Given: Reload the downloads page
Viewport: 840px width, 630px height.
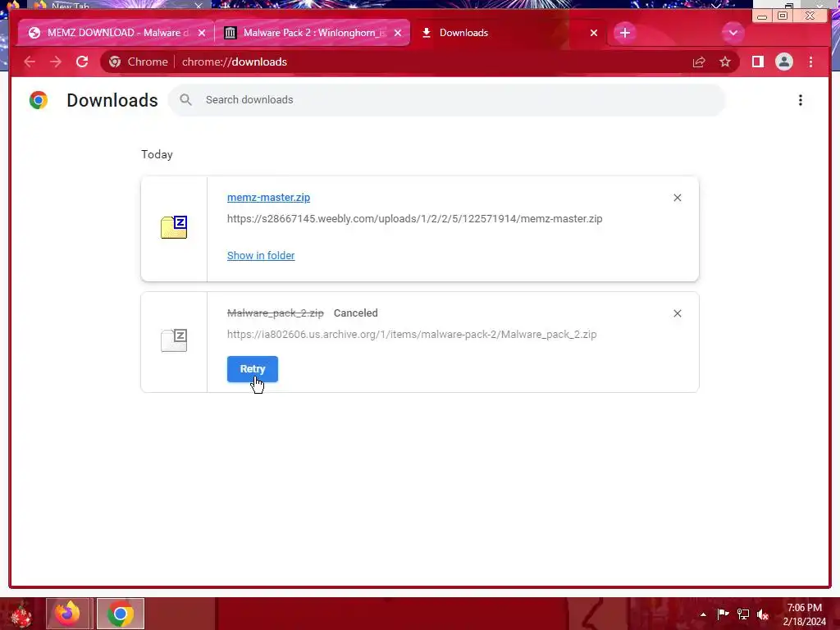Looking at the screenshot, I should click(x=82, y=62).
